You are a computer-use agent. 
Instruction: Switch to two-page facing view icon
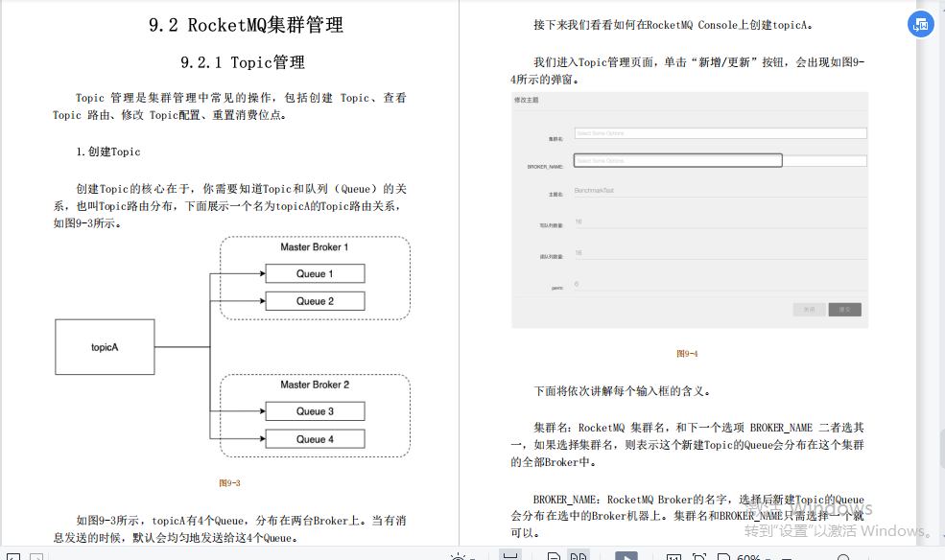(578, 554)
